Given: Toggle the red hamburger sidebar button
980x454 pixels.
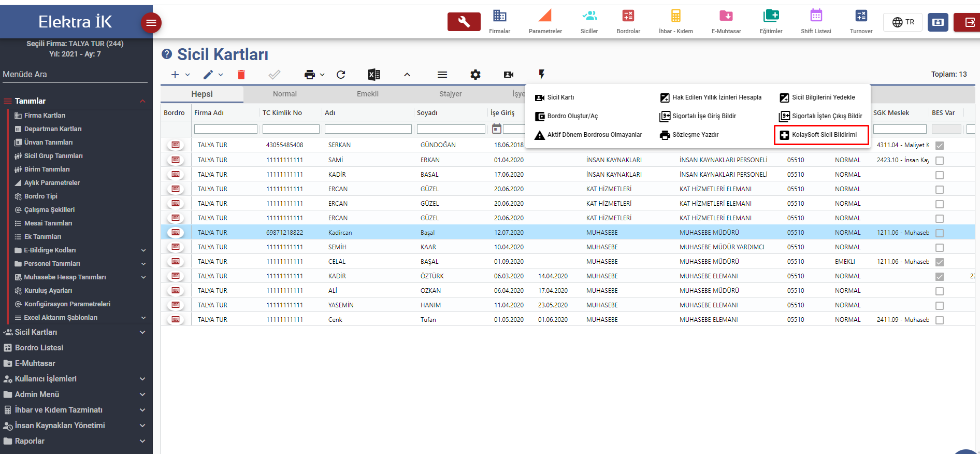Looking at the screenshot, I should coord(151,22).
